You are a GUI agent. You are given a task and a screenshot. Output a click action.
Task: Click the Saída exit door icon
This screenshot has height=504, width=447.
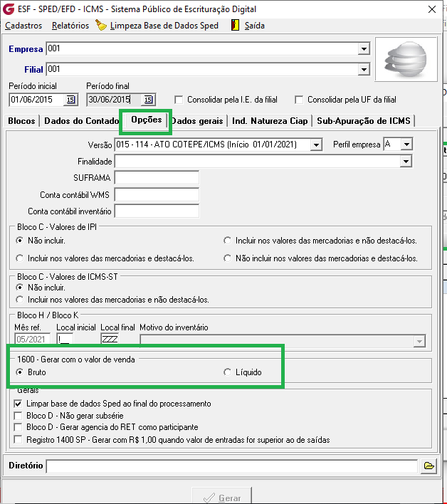click(235, 26)
